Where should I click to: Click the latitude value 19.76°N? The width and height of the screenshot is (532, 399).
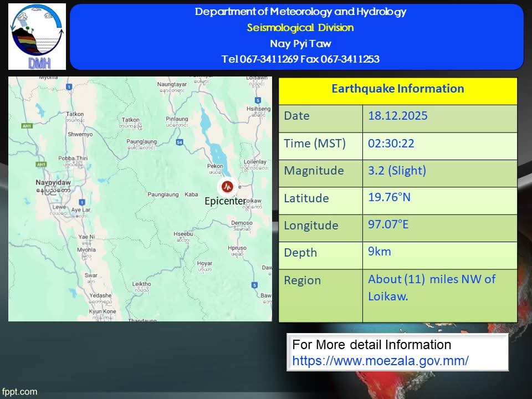click(389, 198)
